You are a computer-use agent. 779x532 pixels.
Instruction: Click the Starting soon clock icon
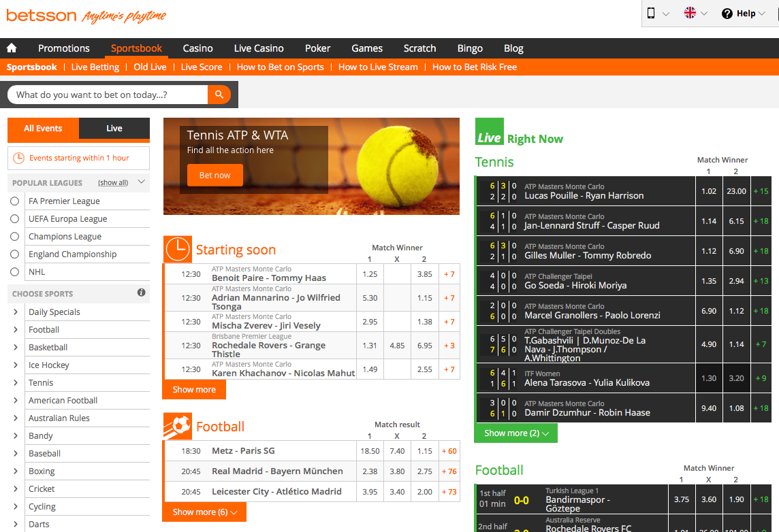(x=177, y=249)
